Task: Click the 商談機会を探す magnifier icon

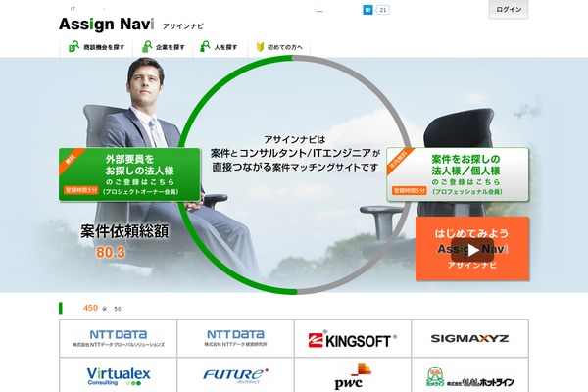Action: (73, 46)
